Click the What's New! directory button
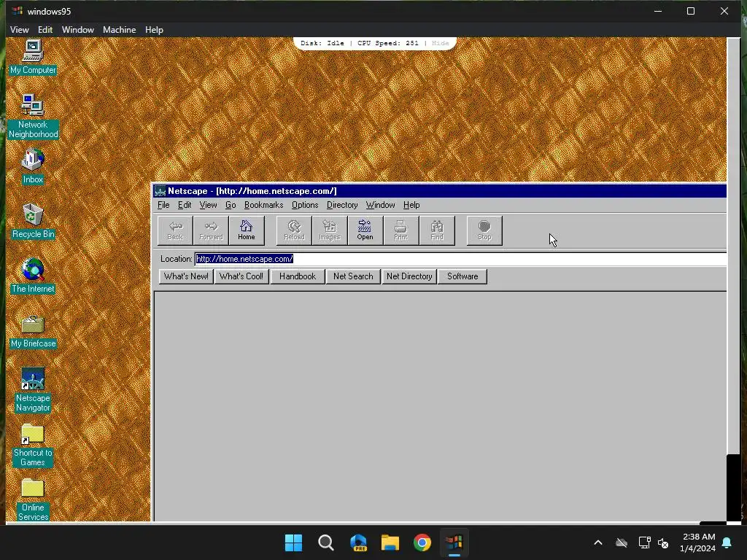This screenshot has height=560, width=747. [x=186, y=276]
